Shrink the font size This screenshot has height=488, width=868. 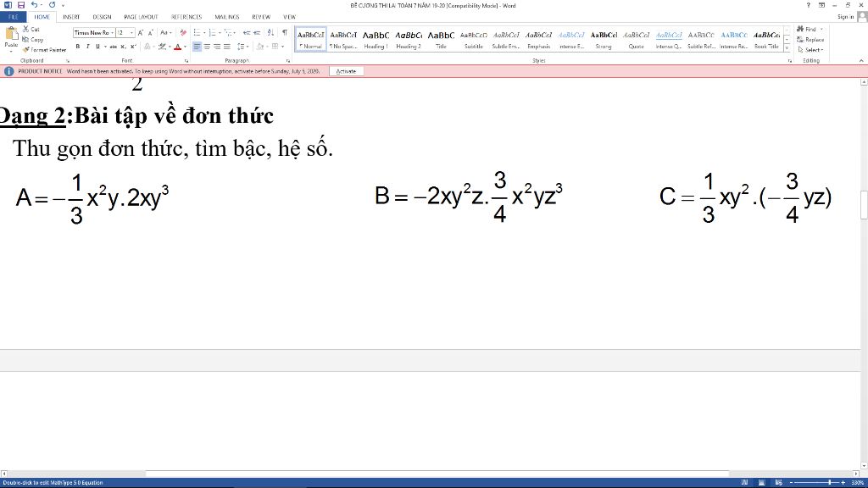[x=151, y=33]
